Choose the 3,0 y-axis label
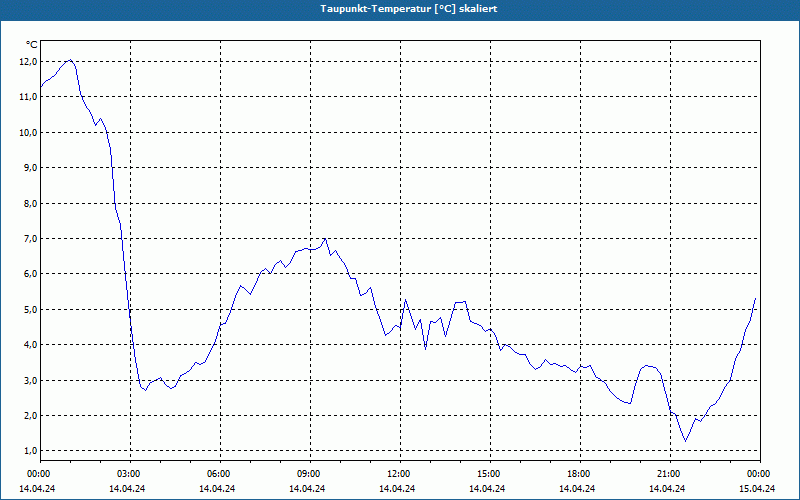The image size is (800, 500). coord(31,381)
